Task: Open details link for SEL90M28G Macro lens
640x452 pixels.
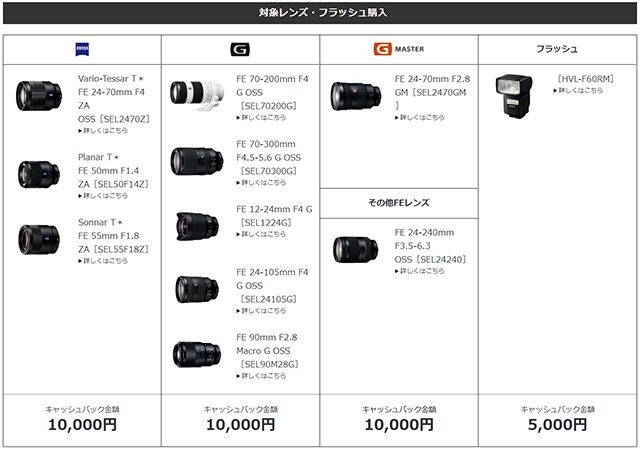Action: coord(261,376)
